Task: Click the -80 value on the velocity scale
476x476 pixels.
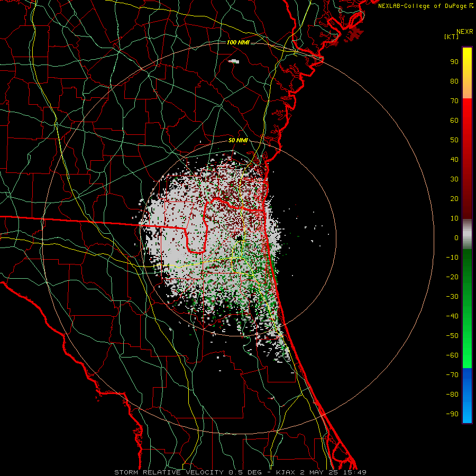Action: point(452,395)
